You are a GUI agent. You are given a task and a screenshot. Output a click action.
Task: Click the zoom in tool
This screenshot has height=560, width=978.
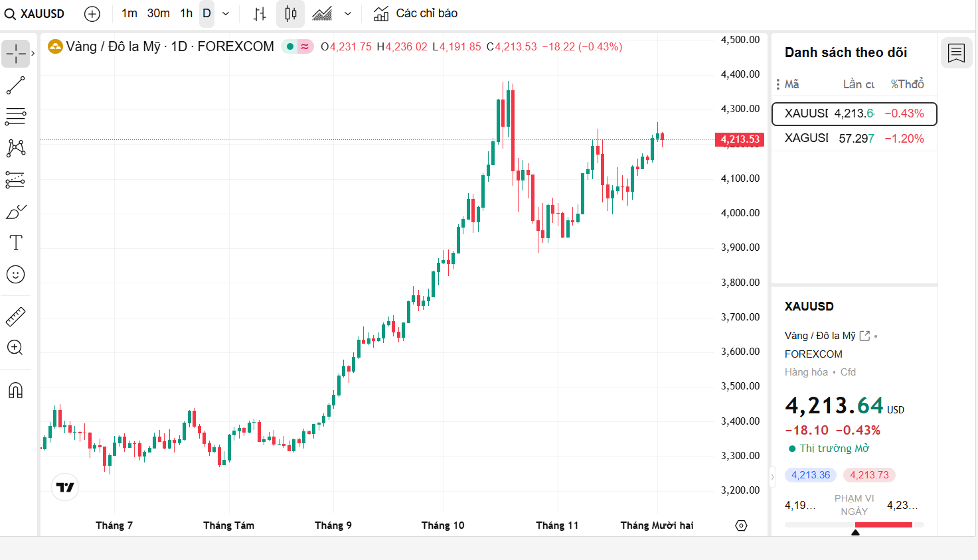[16, 348]
